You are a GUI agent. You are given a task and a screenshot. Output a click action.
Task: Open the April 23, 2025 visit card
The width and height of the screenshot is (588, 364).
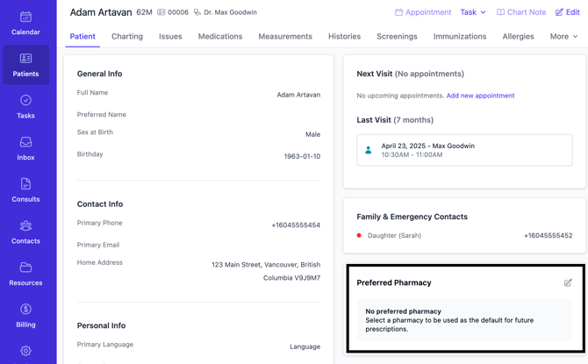[x=463, y=150]
